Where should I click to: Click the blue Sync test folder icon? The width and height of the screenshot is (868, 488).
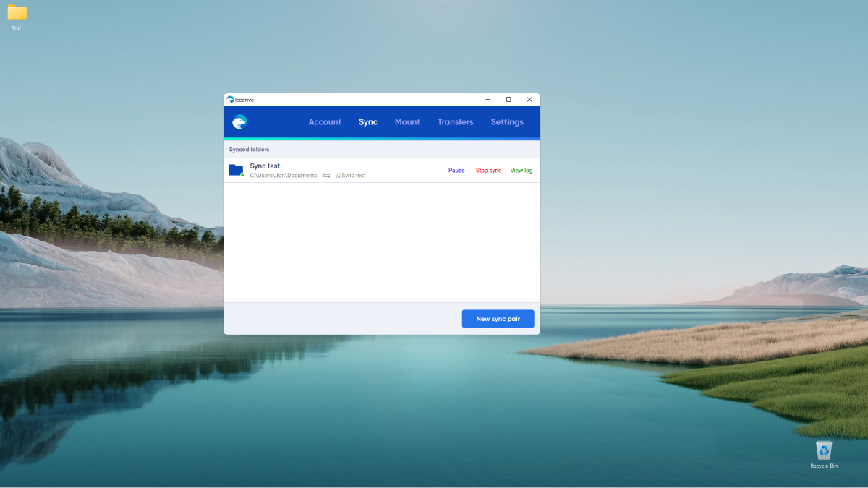[x=236, y=170]
